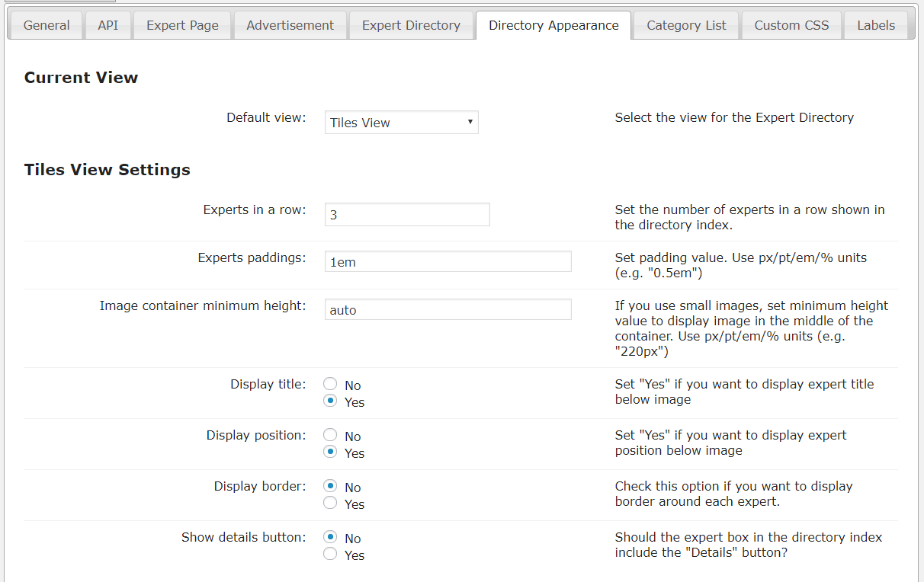Viewport: 924px width, 582px height.
Task: Choose No for Display position
Action: point(331,435)
